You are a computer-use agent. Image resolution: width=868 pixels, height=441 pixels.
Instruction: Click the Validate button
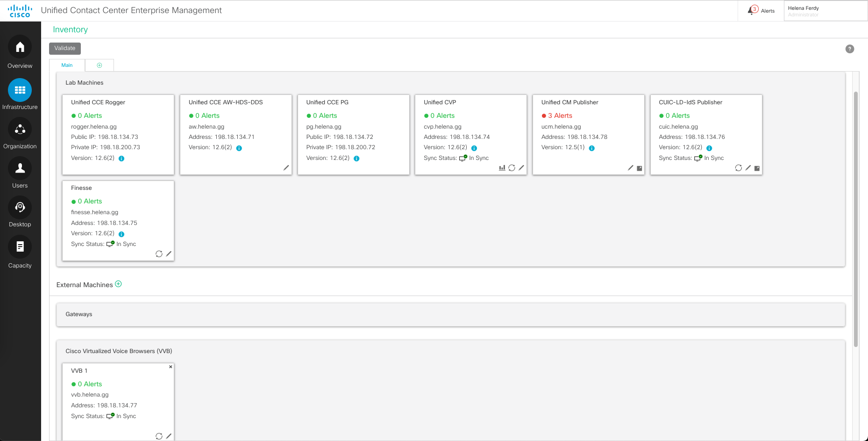coord(65,48)
